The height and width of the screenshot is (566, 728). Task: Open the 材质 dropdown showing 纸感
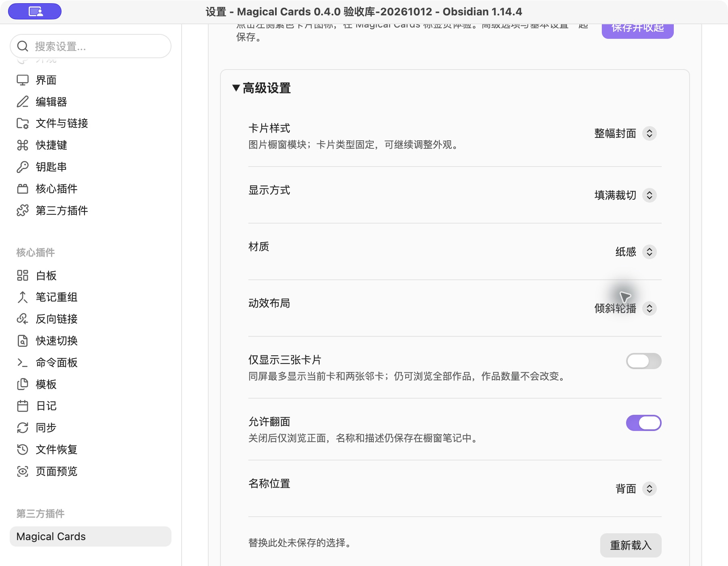click(x=635, y=252)
